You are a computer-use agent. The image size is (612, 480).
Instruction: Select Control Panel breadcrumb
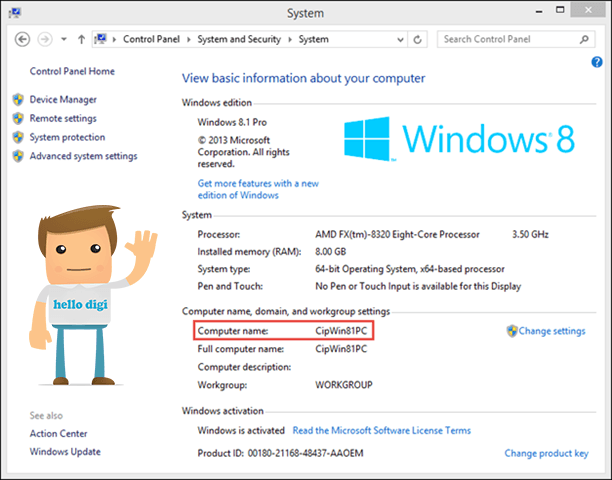click(x=151, y=39)
